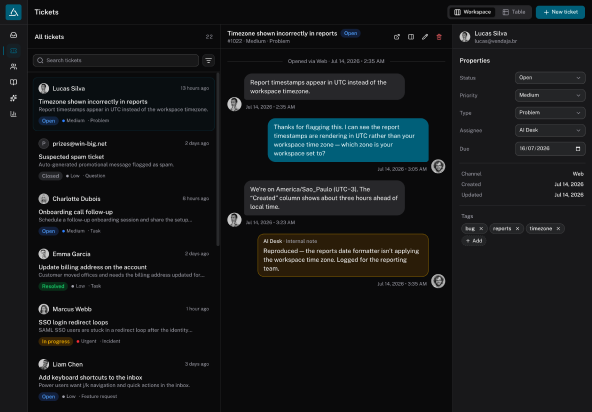Viewport: 592px width, 412px height.
Task: Click the ticket list scrollbar
Action: (217, 159)
